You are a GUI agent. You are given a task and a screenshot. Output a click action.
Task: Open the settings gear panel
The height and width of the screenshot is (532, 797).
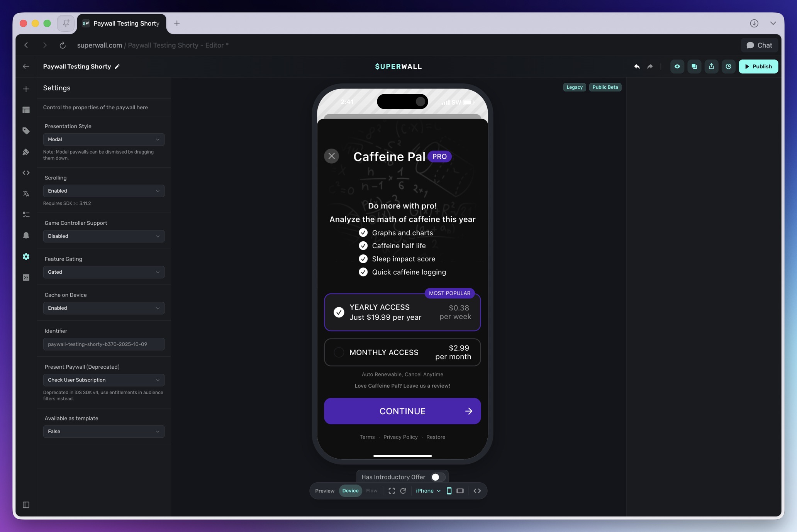click(26, 256)
